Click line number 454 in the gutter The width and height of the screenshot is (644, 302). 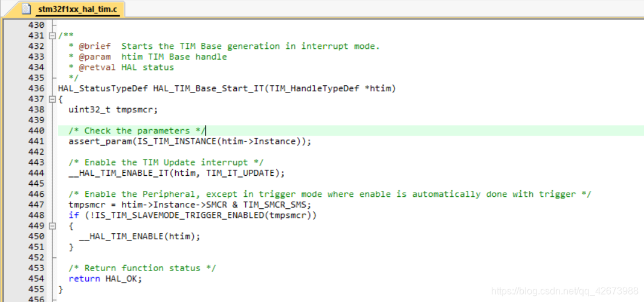click(36, 278)
